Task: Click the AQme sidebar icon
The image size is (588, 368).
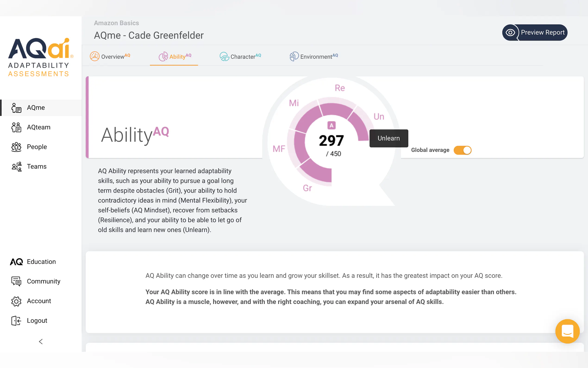Action: click(16, 108)
